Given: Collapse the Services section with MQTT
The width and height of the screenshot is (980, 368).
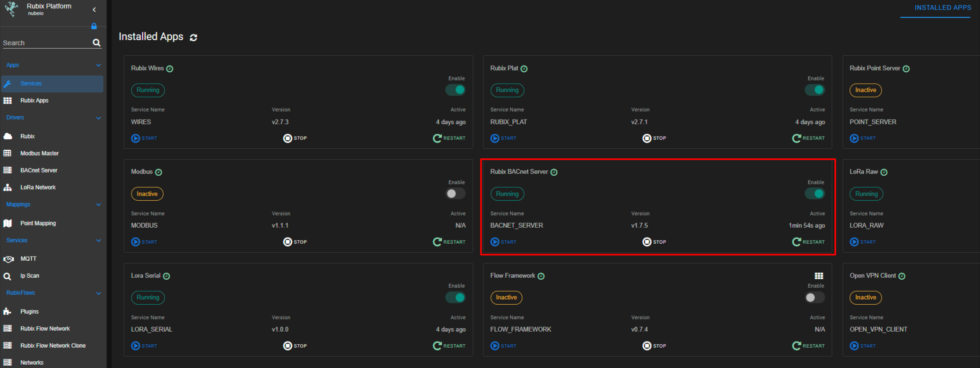Looking at the screenshot, I should tap(98, 240).
